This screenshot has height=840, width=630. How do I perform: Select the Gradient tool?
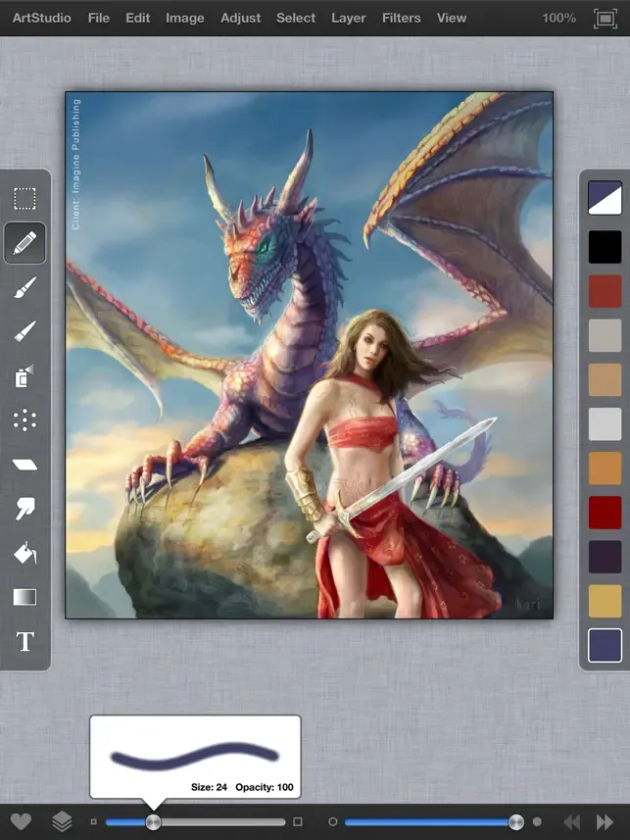(24, 597)
